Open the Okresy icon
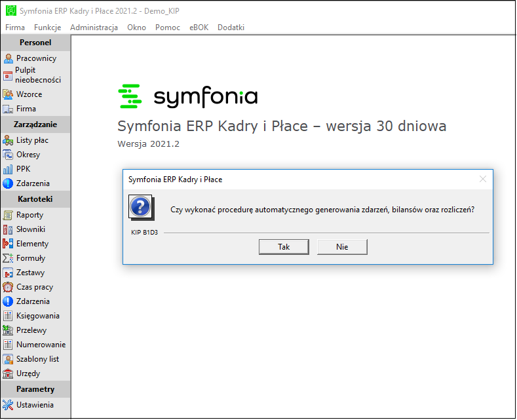Screen dimensions: 517x420 [x=8, y=155]
